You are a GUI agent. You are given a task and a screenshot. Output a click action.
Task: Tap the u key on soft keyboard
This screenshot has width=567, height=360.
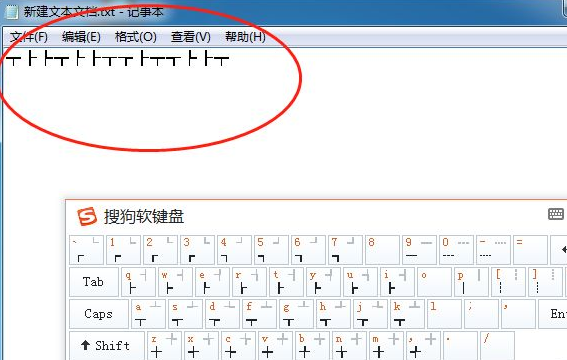[360, 282]
